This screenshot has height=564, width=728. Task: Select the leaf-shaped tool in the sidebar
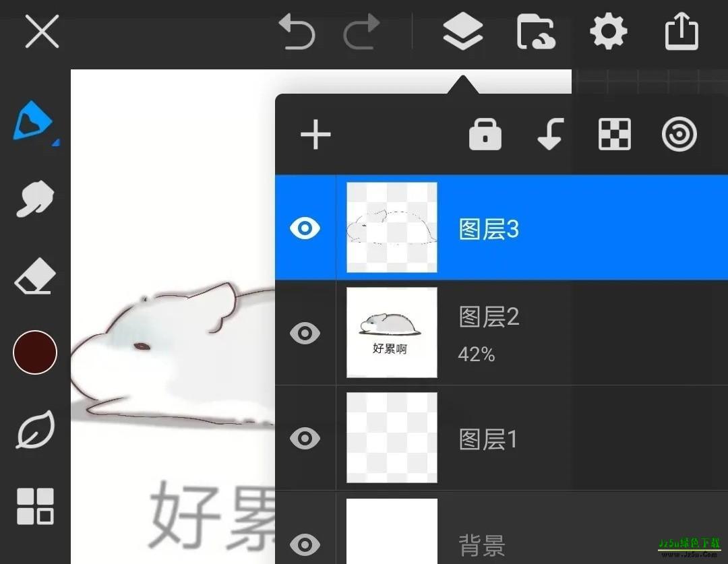(x=34, y=430)
